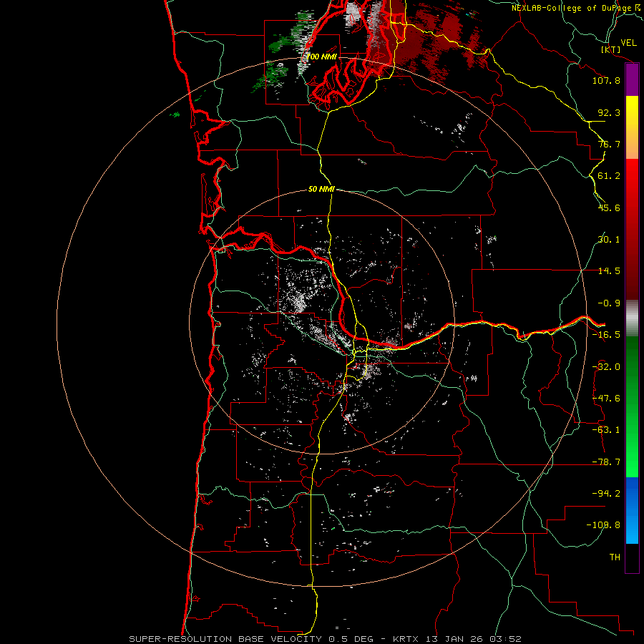The height and width of the screenshot is (644, 644).
Task: Click the 107.8 legend value
Action: point(606,80)
